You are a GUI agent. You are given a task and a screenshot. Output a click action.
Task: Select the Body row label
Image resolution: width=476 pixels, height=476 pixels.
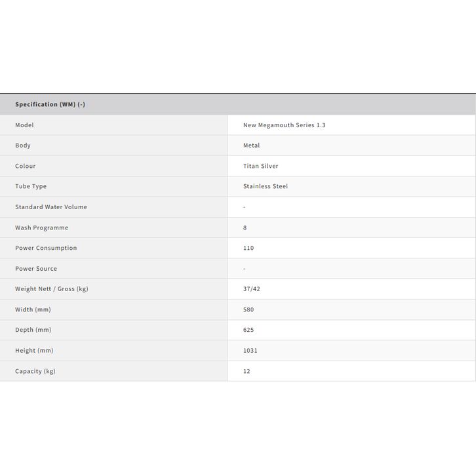click(23, 146)
